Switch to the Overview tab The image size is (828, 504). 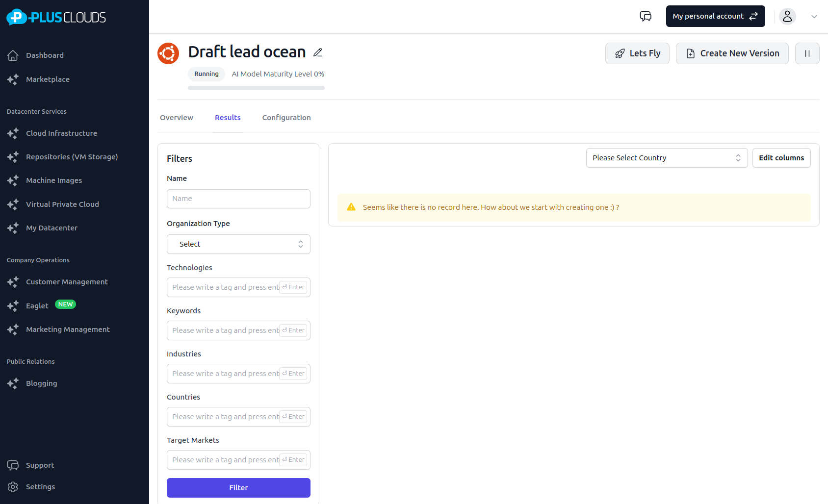click(x=177, y=118)
